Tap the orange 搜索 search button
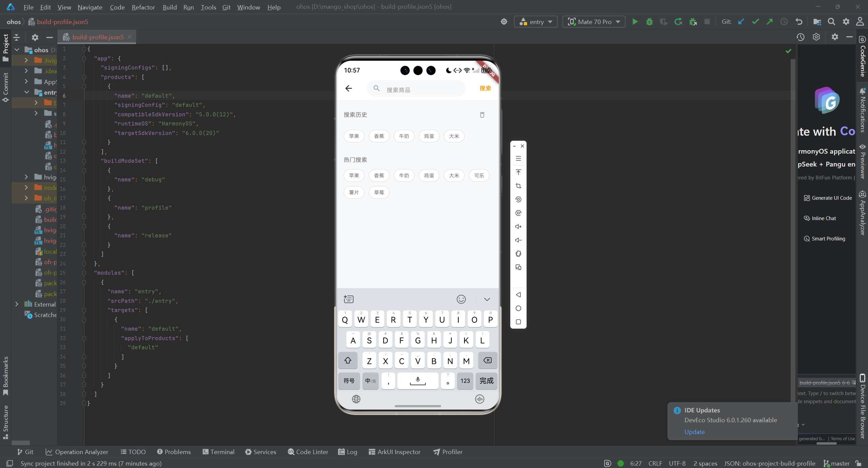Image resolution: width=868 pixels, height=468 pixels. pos(485,89)
